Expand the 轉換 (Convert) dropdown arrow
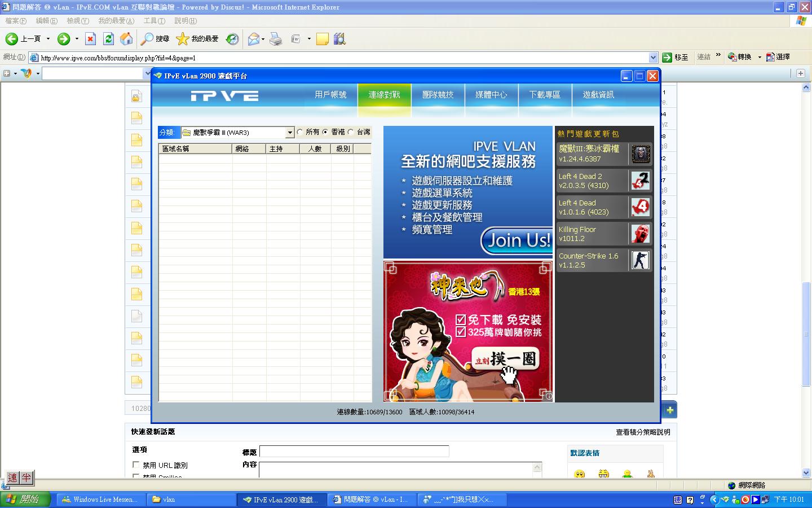 click(x=760, y=57)
